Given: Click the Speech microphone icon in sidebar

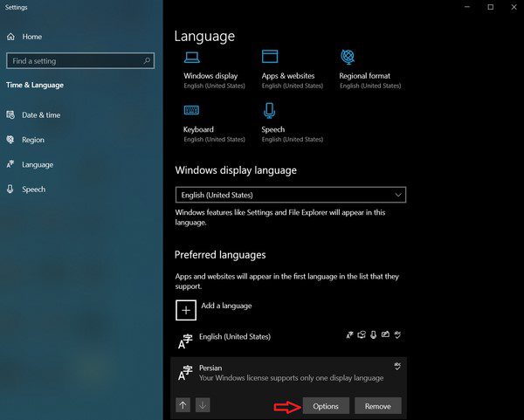Looking at the screenshot, I should click(10, 189).
